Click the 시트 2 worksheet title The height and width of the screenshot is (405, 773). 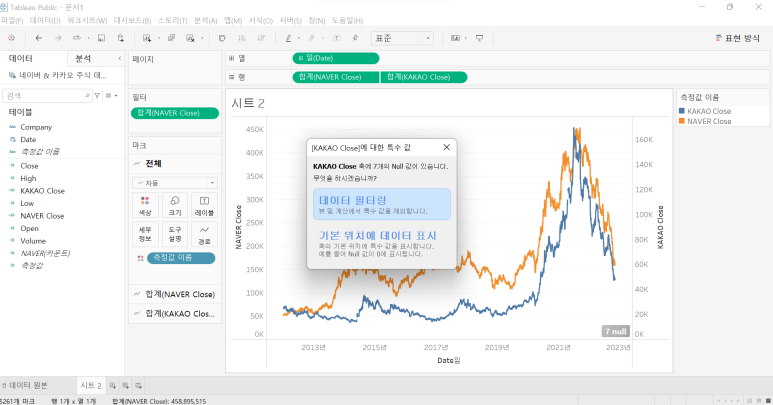248,103
